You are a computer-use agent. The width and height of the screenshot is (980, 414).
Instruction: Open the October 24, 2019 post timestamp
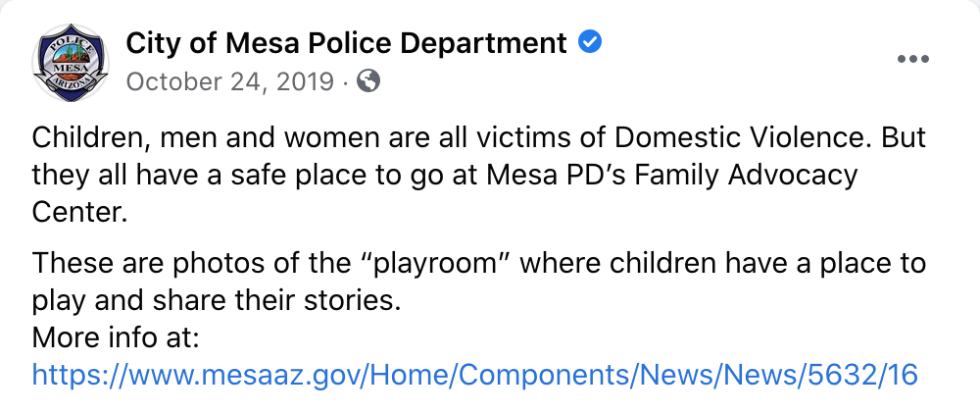(x=230, y=81)
